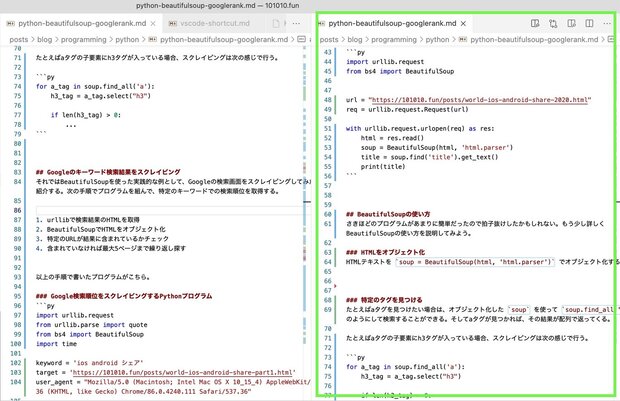
Task: Click 'with urllib.request.urlopen(req) as res:' line
Action: [x=420, y=129]
